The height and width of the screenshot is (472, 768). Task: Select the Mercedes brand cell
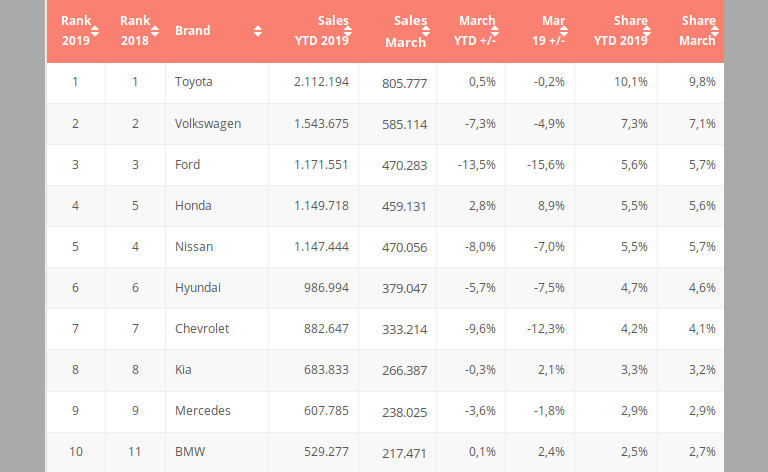(200, 411)
